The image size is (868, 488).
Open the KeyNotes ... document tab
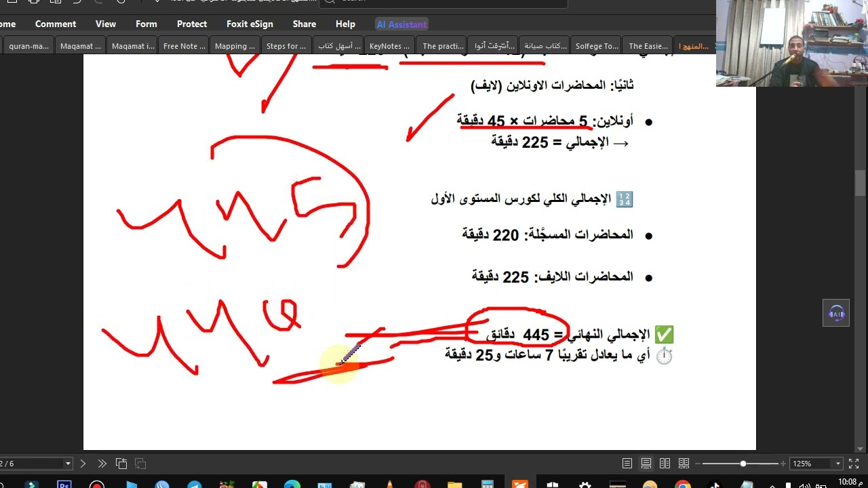click(389, 46)
